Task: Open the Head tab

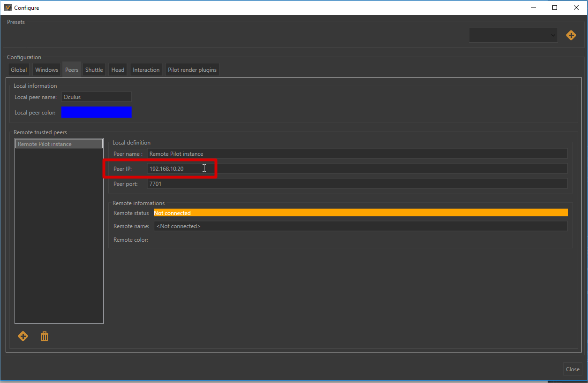Action: pyautogui.click(x=118, y=70)
